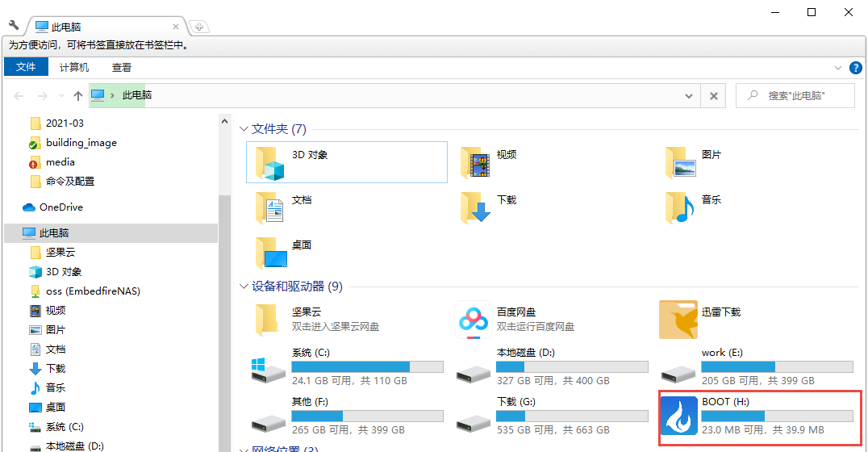The width and height of the screenshot is (868, 452).
Task: Select the 桌面 folder icon
Action: pyautogui.click(x=272, y=253)
